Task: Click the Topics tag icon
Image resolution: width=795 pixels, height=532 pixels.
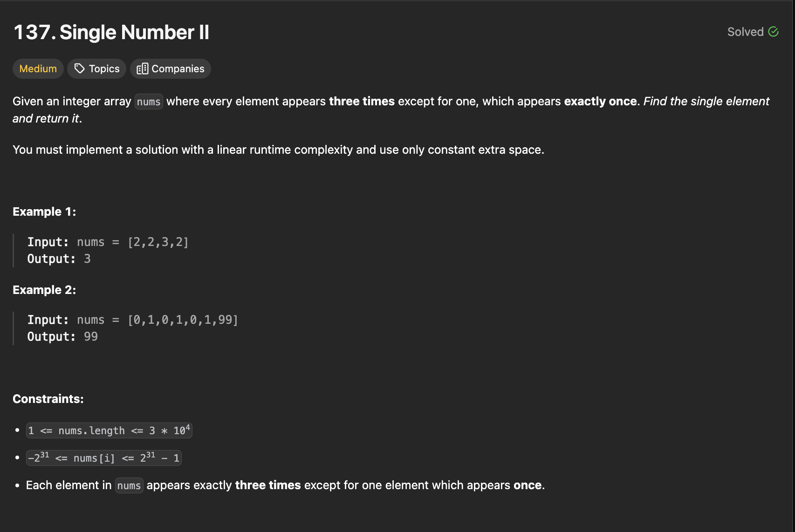Action: (80, 68)
